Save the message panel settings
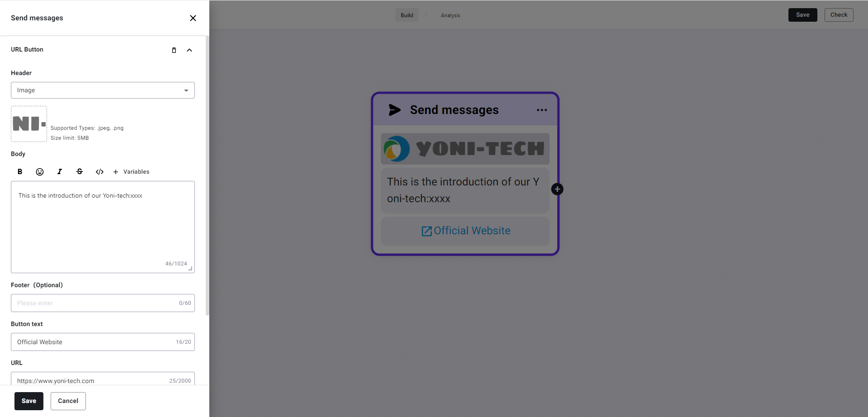Screen dimensions: 868x417 point(29,401)
